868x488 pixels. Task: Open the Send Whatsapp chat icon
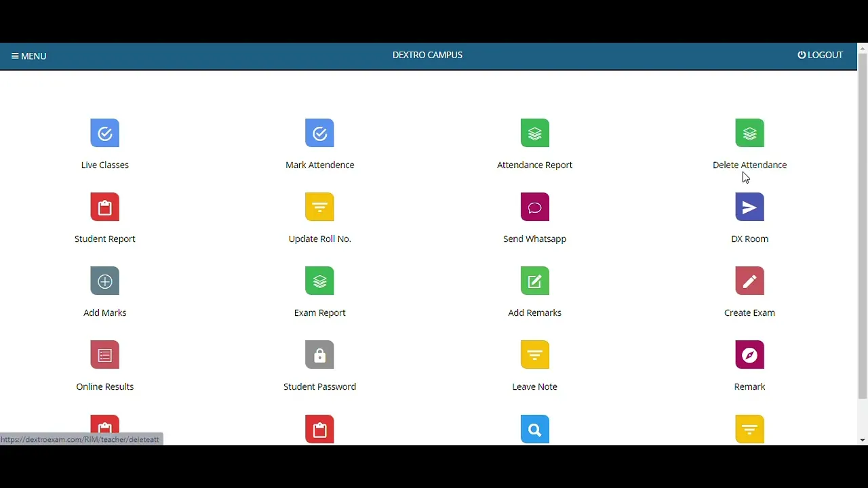click(535, 207)
